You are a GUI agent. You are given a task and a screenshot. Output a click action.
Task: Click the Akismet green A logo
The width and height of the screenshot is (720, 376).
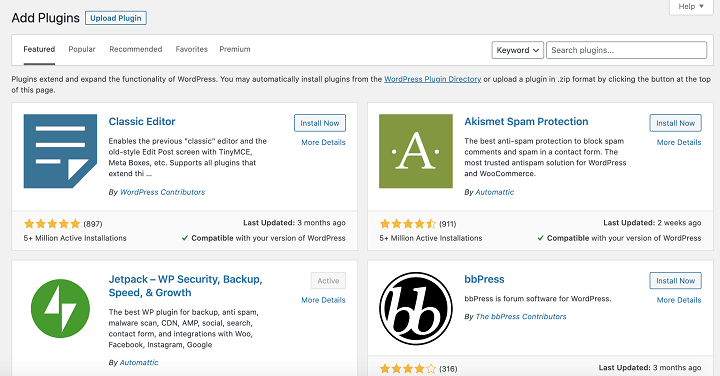(x=416, y=151)
